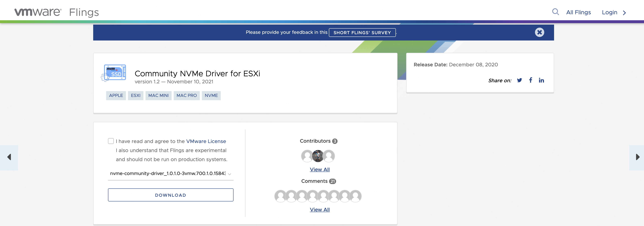Click version 1.2 — November 10, 2021 text
This screenshot has width=644, height=226.
[x=174, y=82]
